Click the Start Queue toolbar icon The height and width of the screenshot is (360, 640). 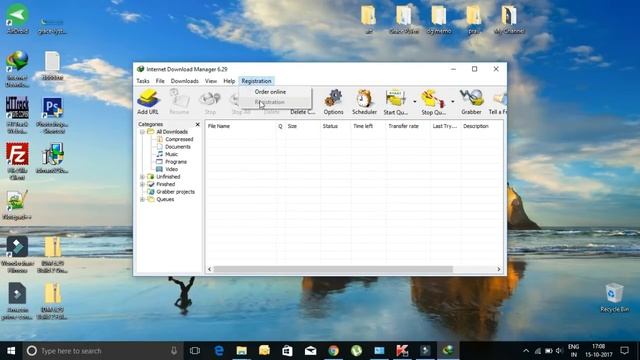coord(395,102)
